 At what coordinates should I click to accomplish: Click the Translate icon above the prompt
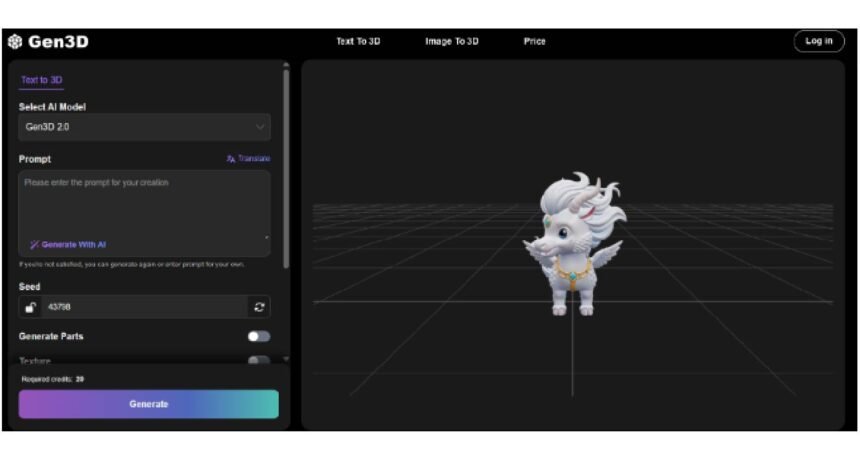(231, 159)
